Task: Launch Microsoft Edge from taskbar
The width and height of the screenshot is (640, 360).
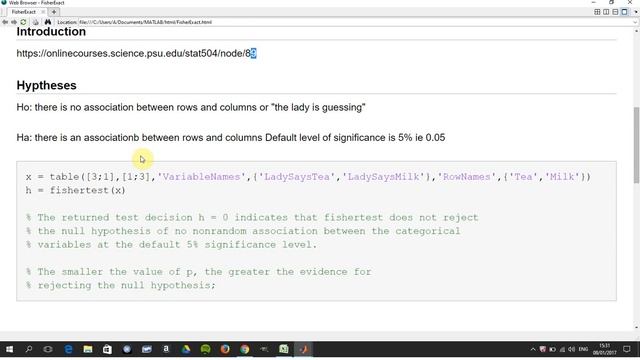Action: pyautogui.click(x=68, y=349)
